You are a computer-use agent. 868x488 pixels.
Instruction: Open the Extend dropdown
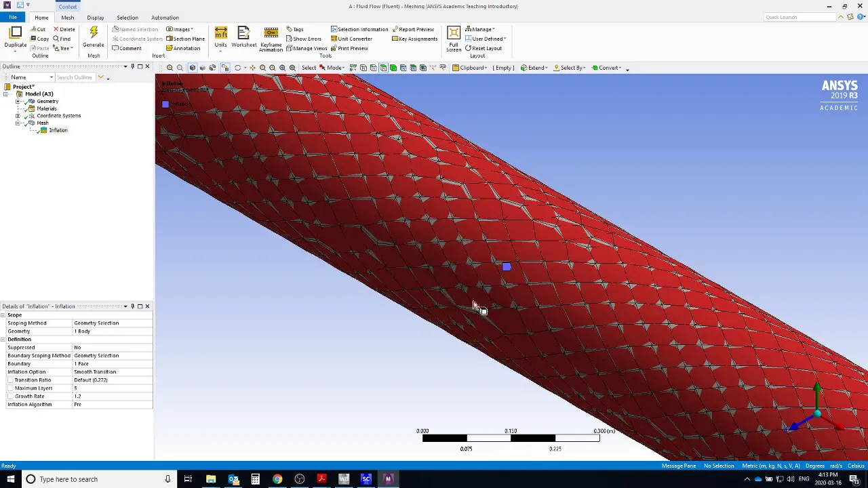[x=534, y=68]
